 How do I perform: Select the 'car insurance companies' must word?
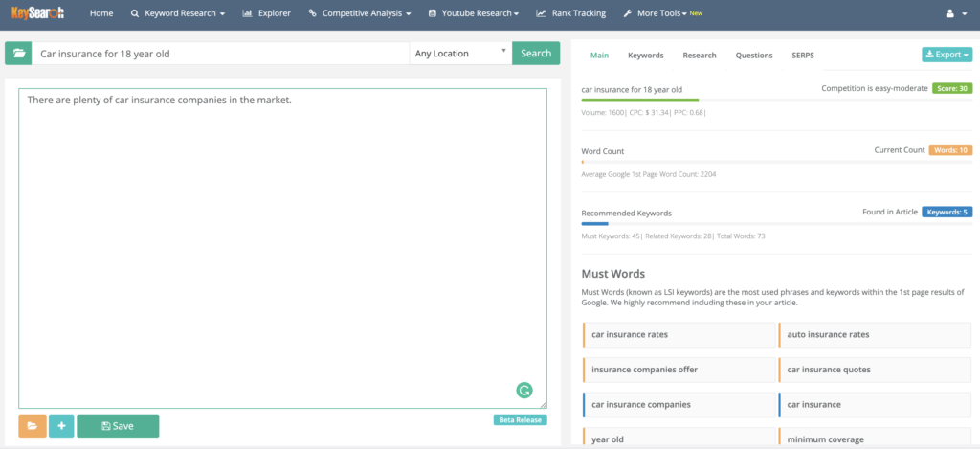pyautogui.click(x=679, y=404)
